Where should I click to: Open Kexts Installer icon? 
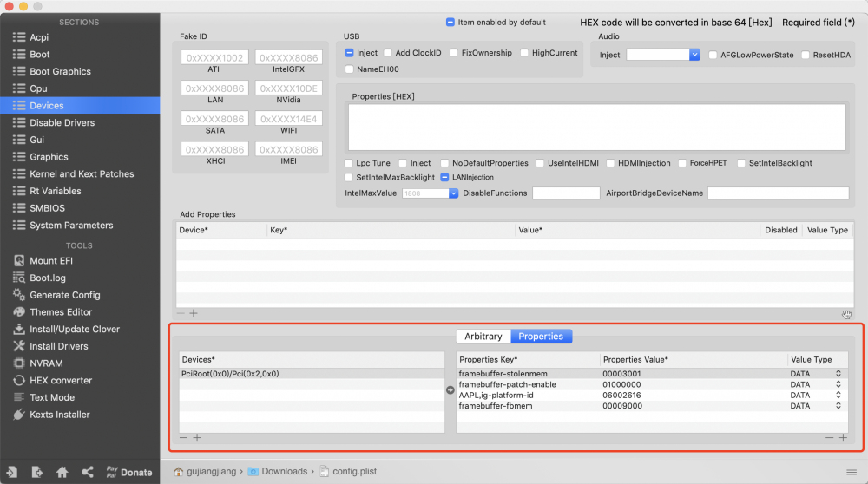pos(19,415)
